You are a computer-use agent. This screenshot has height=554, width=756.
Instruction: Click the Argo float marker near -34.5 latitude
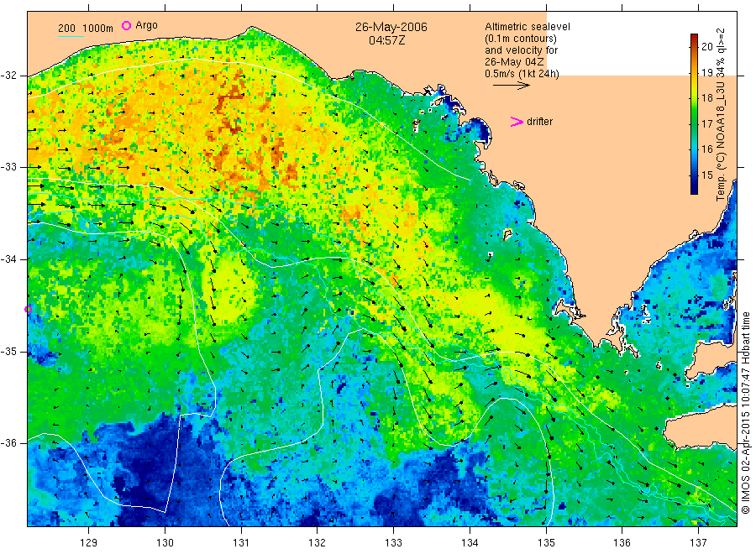(x=28, y=309)
